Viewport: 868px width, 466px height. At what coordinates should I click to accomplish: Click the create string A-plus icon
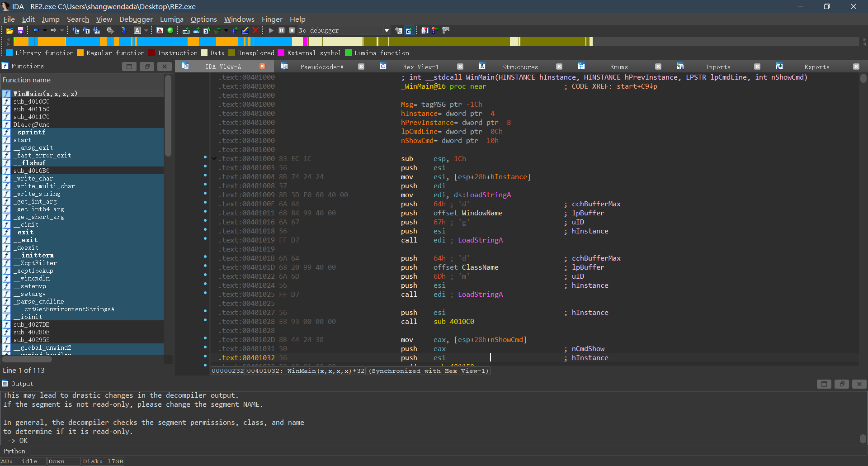[x=207, y=30]
